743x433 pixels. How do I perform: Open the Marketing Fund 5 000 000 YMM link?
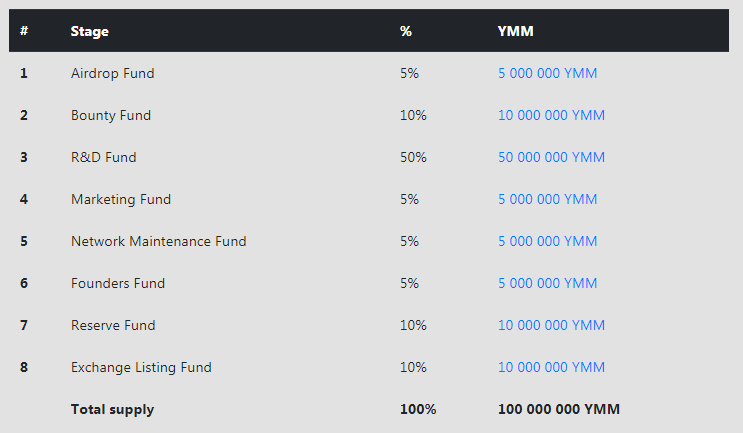tap(547, 199)
